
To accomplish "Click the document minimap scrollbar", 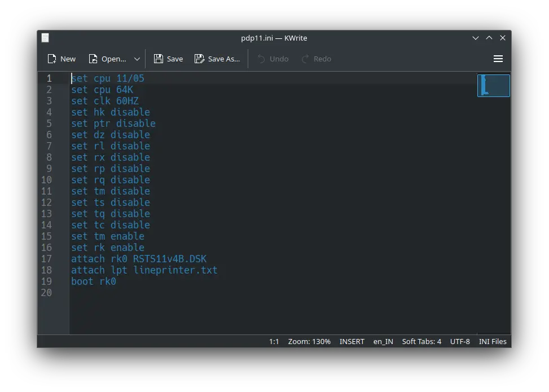I will (494, 86).
